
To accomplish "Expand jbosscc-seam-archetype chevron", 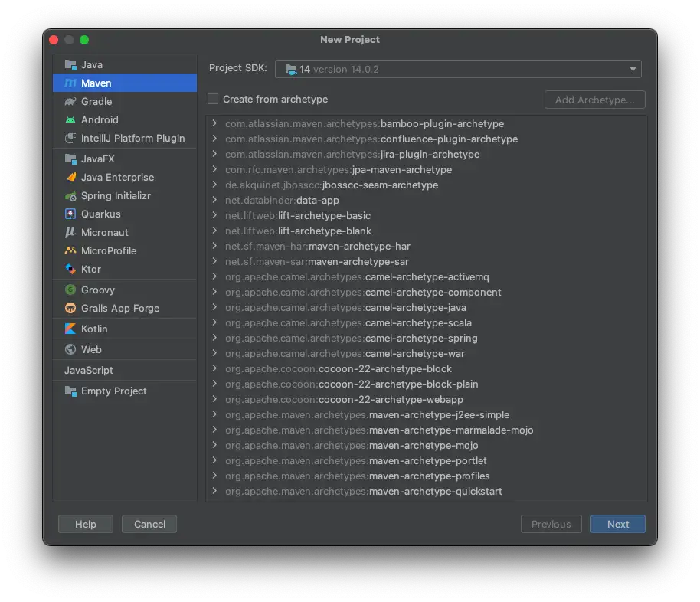I will point(214,185).
